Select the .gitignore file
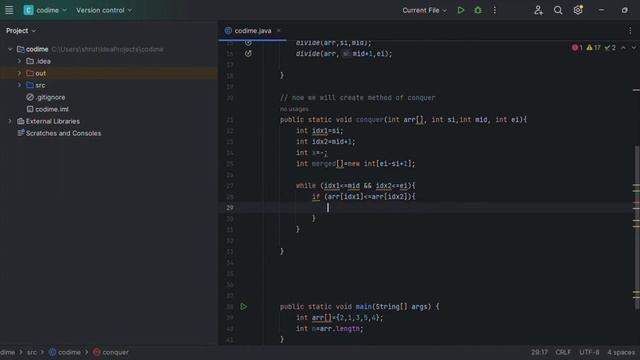640x360 pixels. (46, 97)
